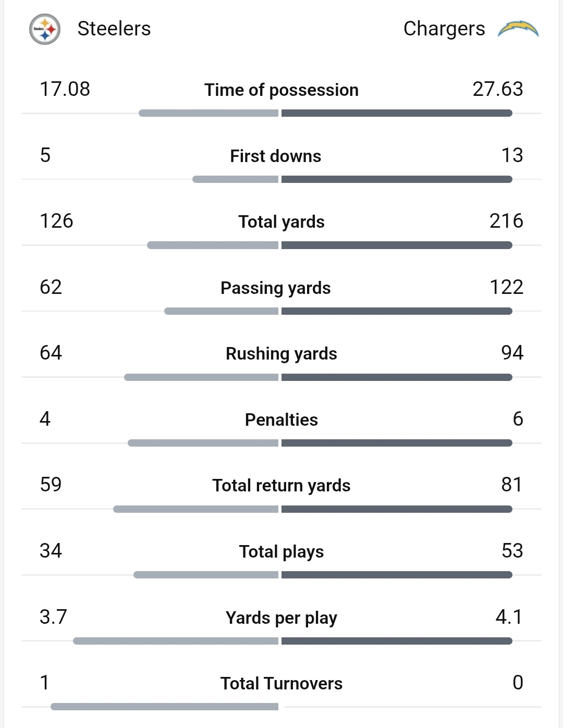Viewport: 563px width, 728px height.
Task: Open the Chargers team name link
Action: pyautogui.click(x=444, y=29)
